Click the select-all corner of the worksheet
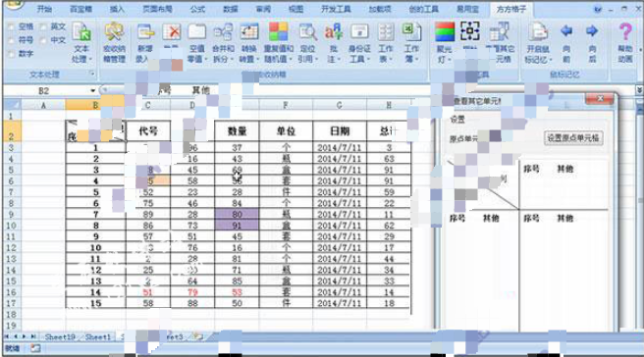Screen dimensions: 644x357 point(12,105)
